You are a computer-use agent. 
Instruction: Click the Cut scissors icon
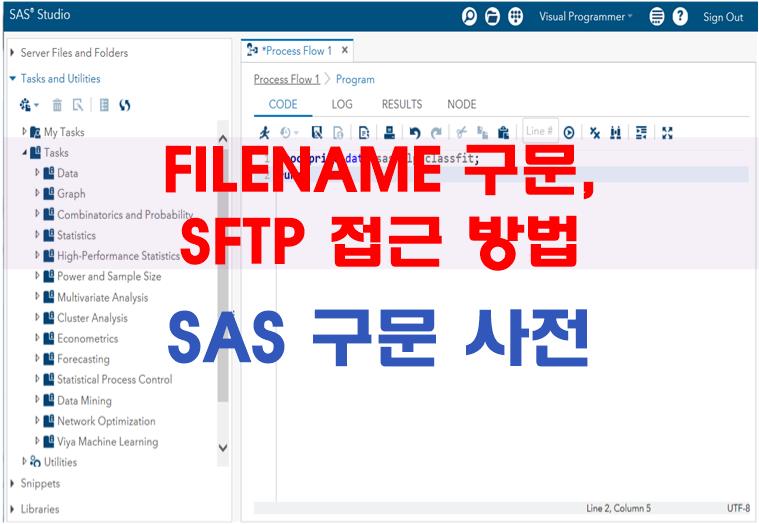(461, 132)
